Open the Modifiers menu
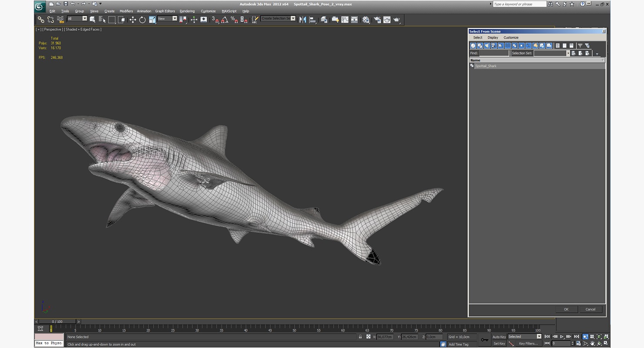This screenshot has height=348, width=644. pos(126,11)
